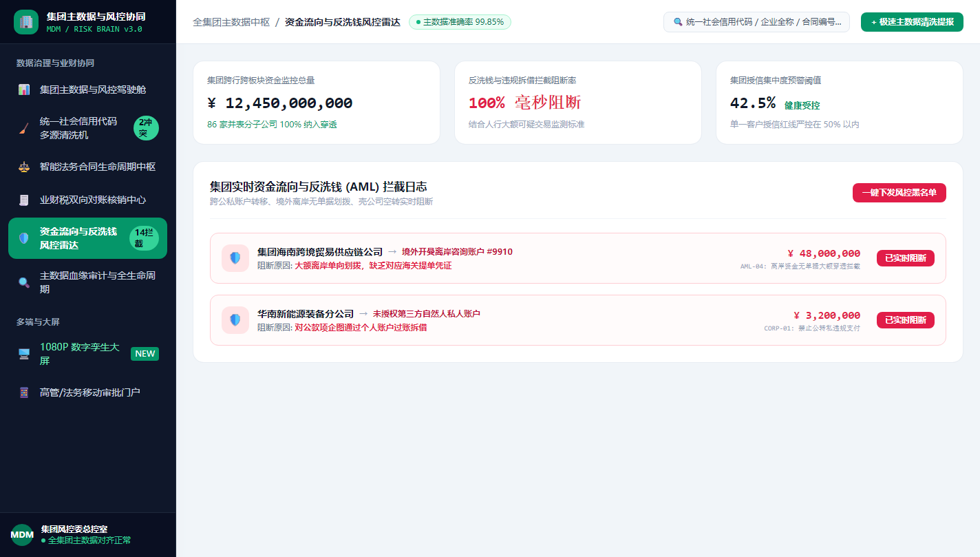Open 主数据血缘审计与全生命周期 menu item
Screen dimensions: 980x557
87,282
